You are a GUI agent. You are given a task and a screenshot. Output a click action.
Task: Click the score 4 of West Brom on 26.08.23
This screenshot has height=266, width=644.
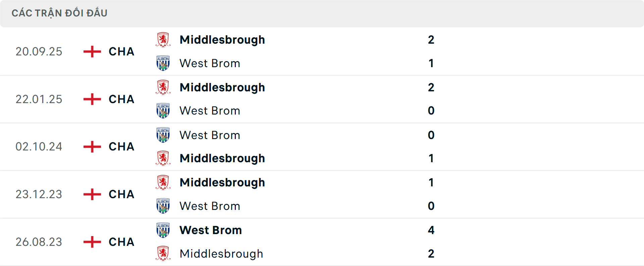431,230
